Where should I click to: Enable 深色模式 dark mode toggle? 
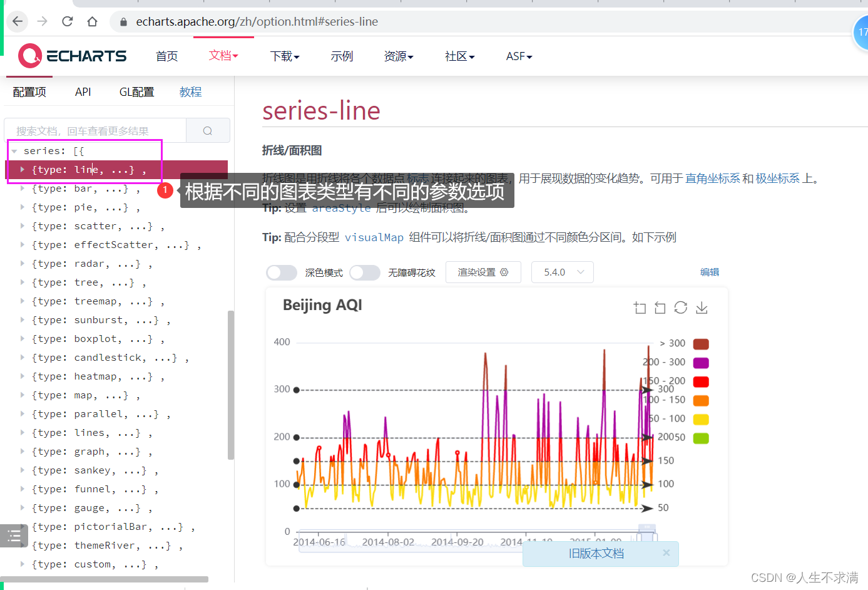282,272
